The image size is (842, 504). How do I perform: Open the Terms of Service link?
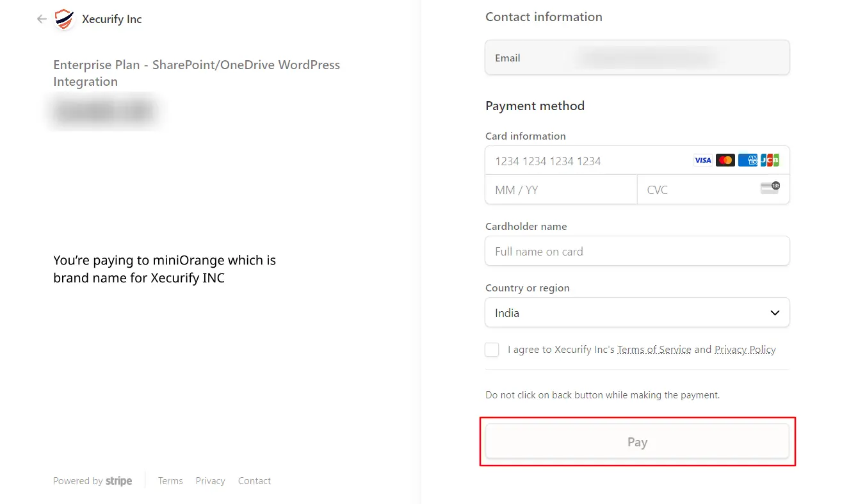pos(654,350)
